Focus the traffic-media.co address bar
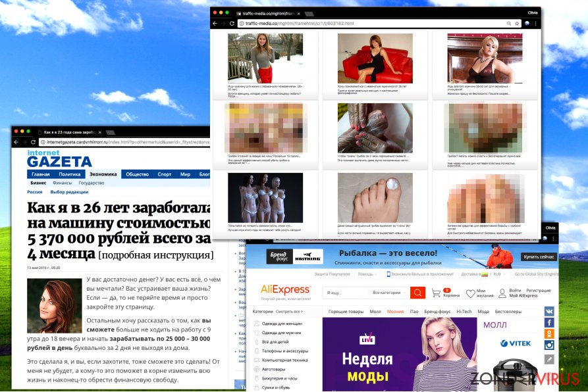The width and height of the screenshot is (588, 392). coord(379,23)
